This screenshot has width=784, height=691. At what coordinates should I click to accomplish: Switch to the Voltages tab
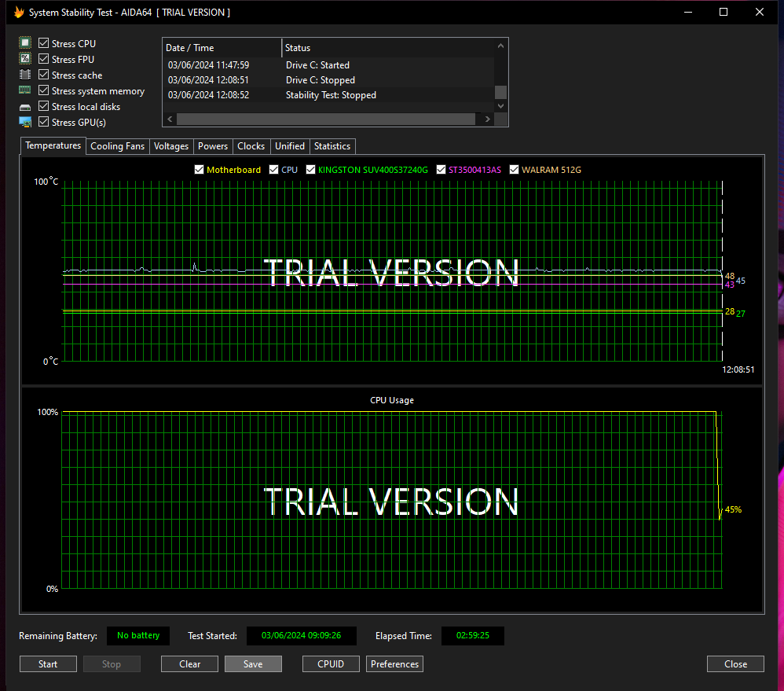click(171, 146)
